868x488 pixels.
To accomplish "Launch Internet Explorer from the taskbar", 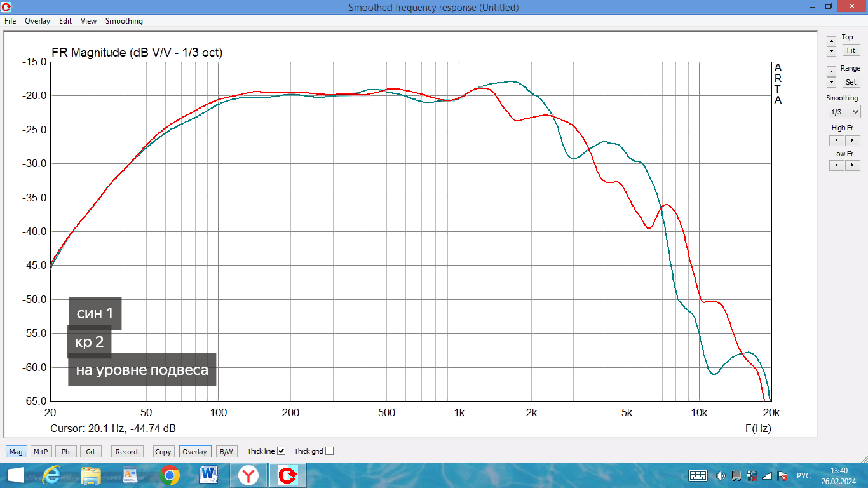I will point(53,475).
